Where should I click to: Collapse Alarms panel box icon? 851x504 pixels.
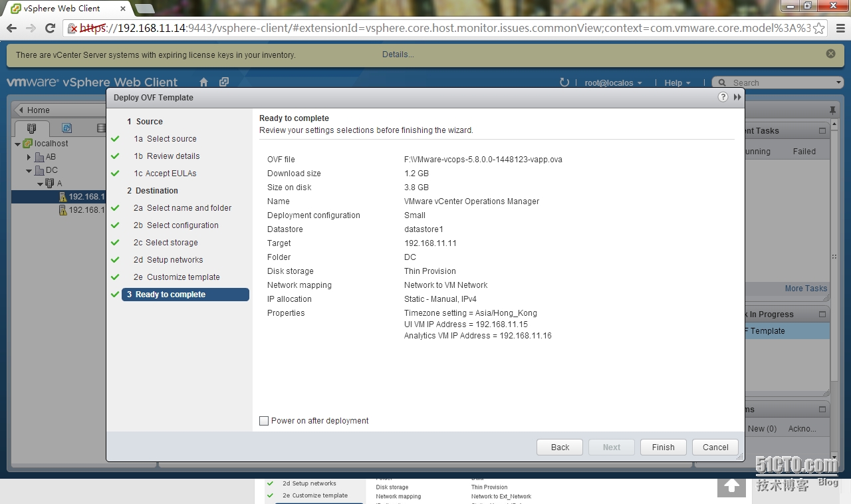pyautogui.click(x=822, y=410)
